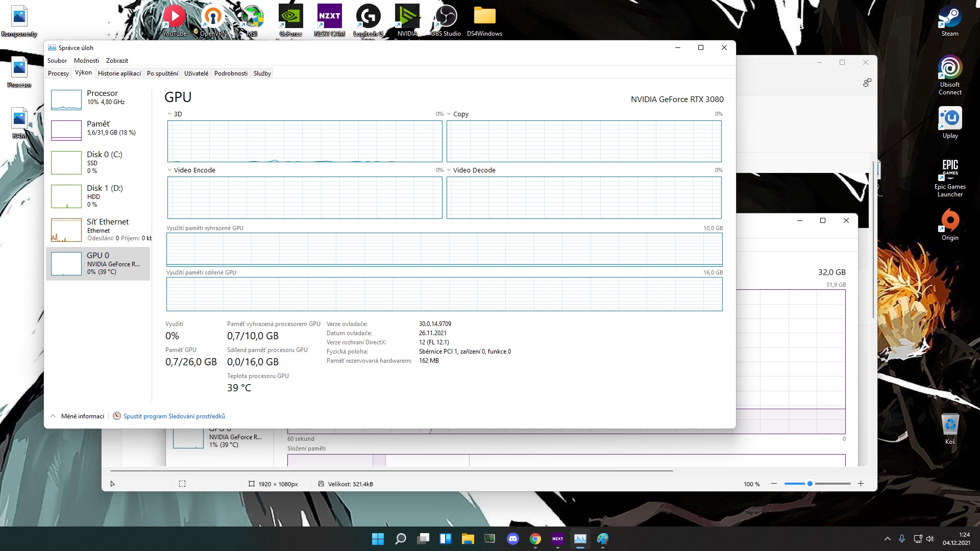The width and height of the screenshot is (980, 551).
Task: Click the Windows Start button
Action: [x=378, y=539]
